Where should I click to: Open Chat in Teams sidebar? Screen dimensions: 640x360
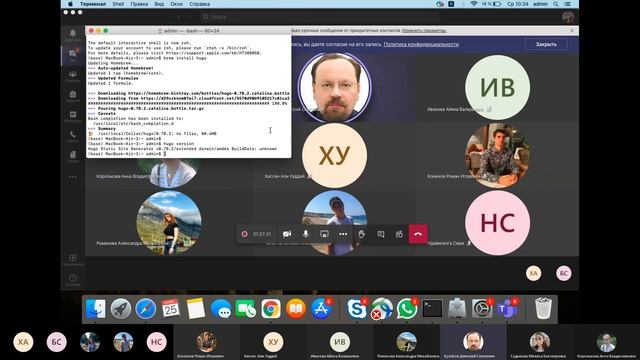[73, 55]
